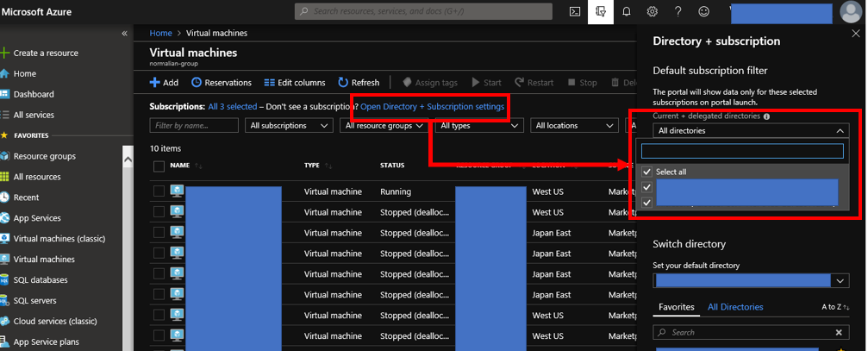Collapse the left sidebar with double chevron
This screenshot has height=351, width=868.
pyautogui.click(x=124, y=34)
